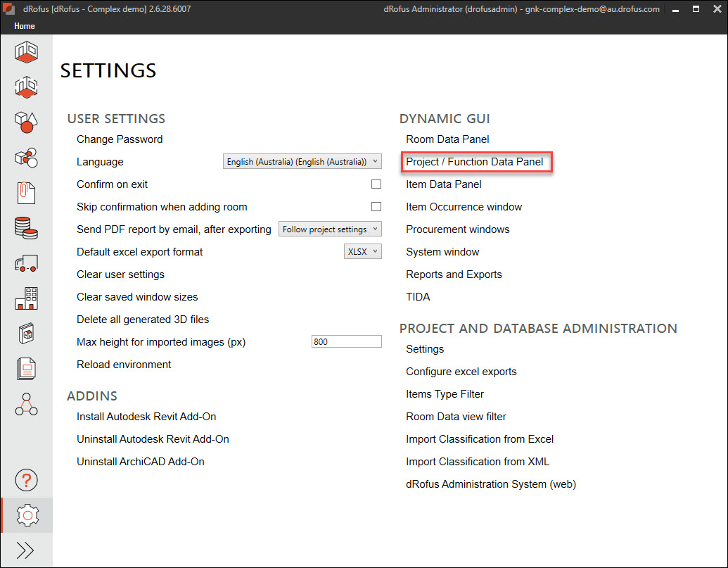Tick Skip confirmation when adding room
This screenshot has height=568, width=728.
(x=376, y=207)
